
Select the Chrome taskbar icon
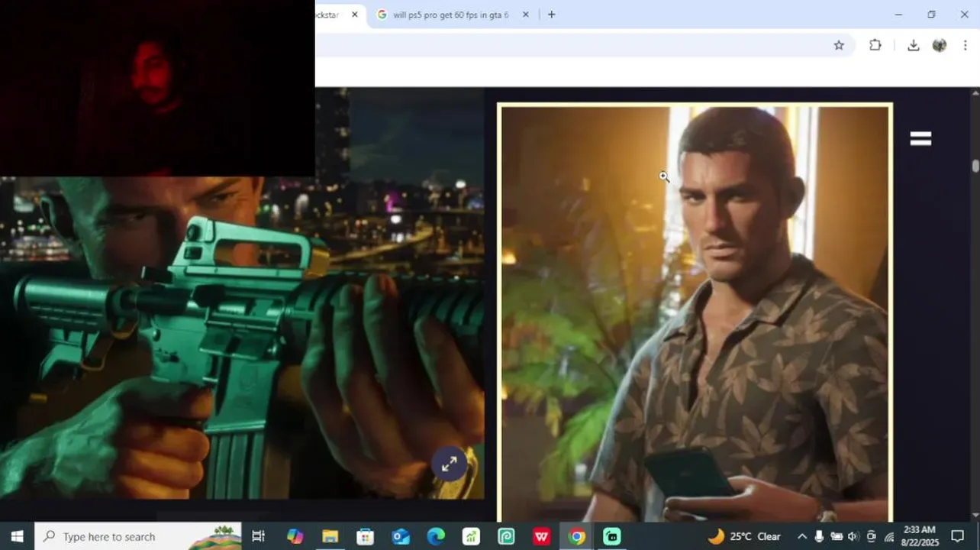(577, 536)
